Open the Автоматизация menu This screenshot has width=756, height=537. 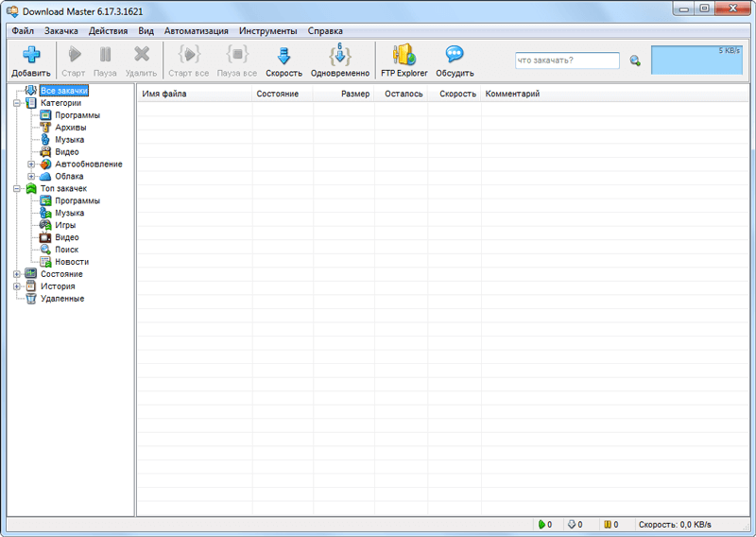pos(197,31)
